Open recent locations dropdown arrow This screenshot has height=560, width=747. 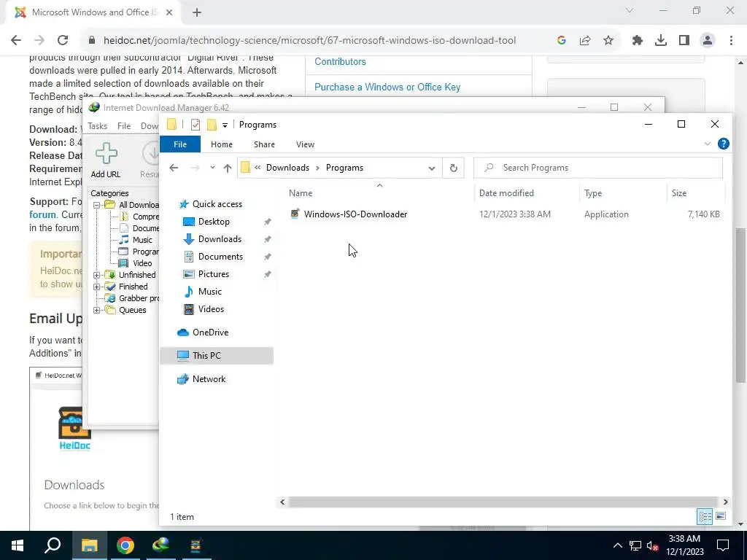tap(212, 168)
